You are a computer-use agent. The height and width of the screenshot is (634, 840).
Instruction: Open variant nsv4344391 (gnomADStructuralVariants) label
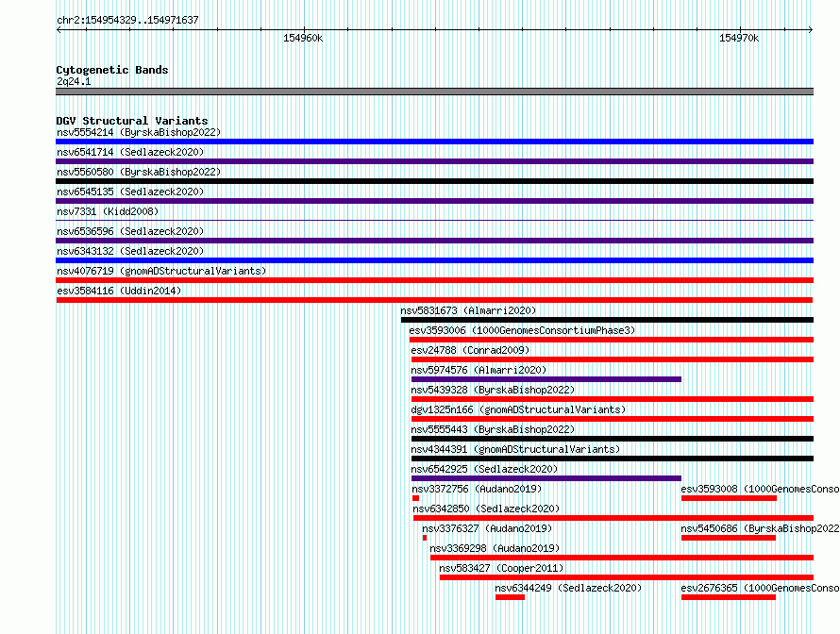pos(515,449)
